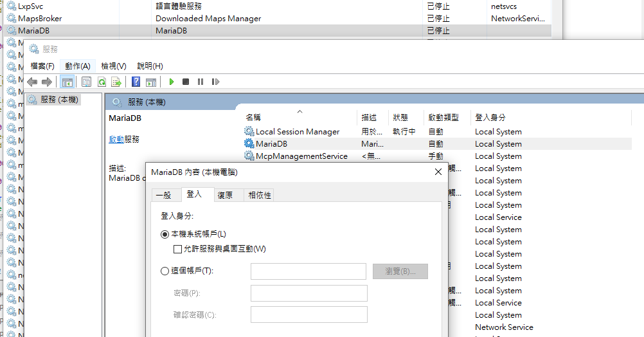Click 語言體驗服務 description in background window
This screenshot has height=337, width=644.
(179, 6)
